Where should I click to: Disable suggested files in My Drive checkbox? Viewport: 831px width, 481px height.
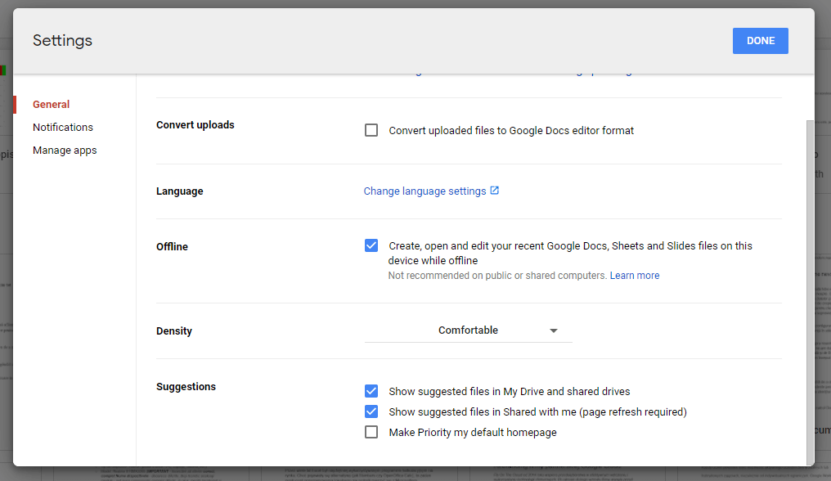click(371, 391)
